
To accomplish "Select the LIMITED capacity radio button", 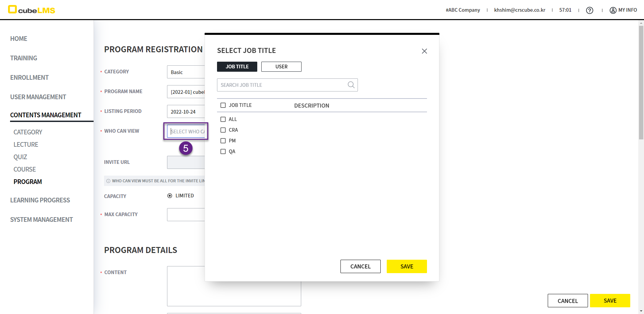I will coord(170,196).
